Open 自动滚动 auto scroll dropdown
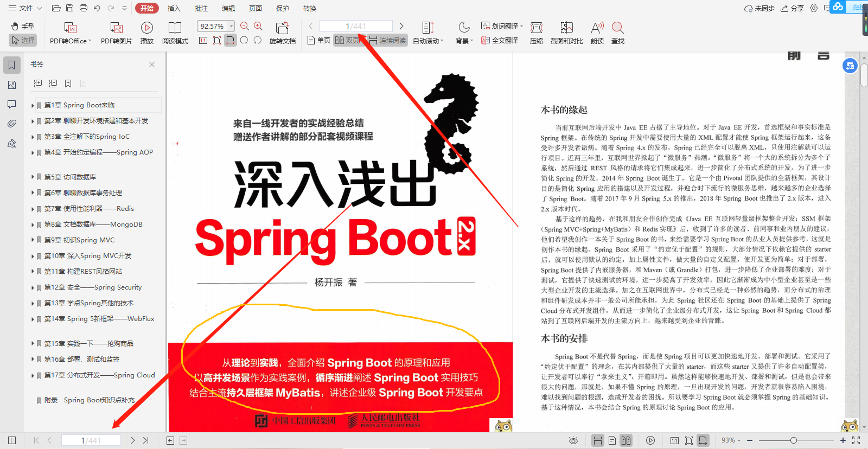868x449 pixels. coord(428,33)
